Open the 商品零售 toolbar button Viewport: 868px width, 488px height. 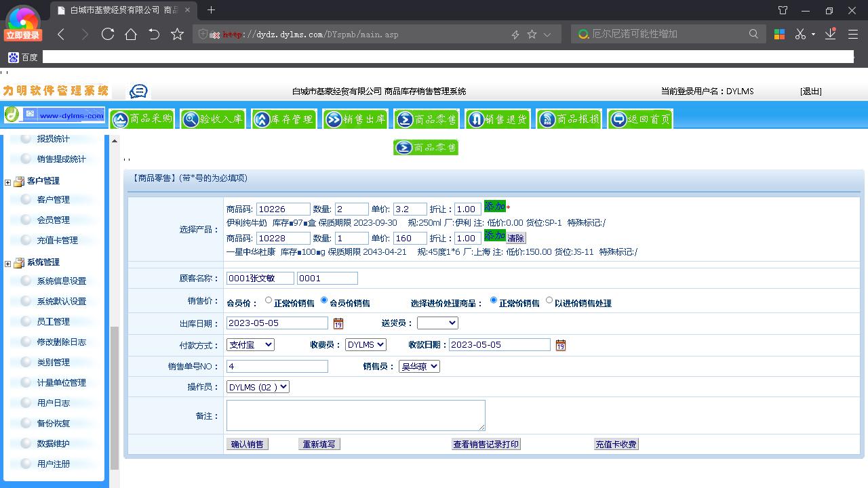click(427, 119)
